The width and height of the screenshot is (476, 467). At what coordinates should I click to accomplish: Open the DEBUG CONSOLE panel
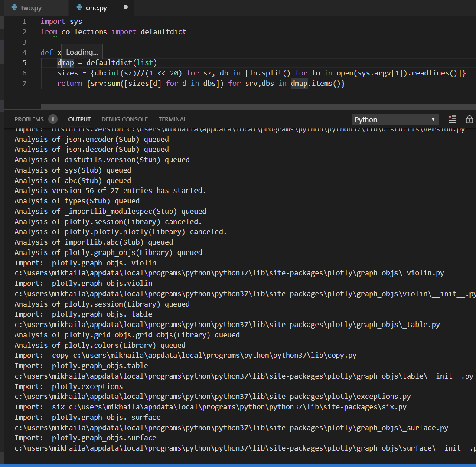124,119
